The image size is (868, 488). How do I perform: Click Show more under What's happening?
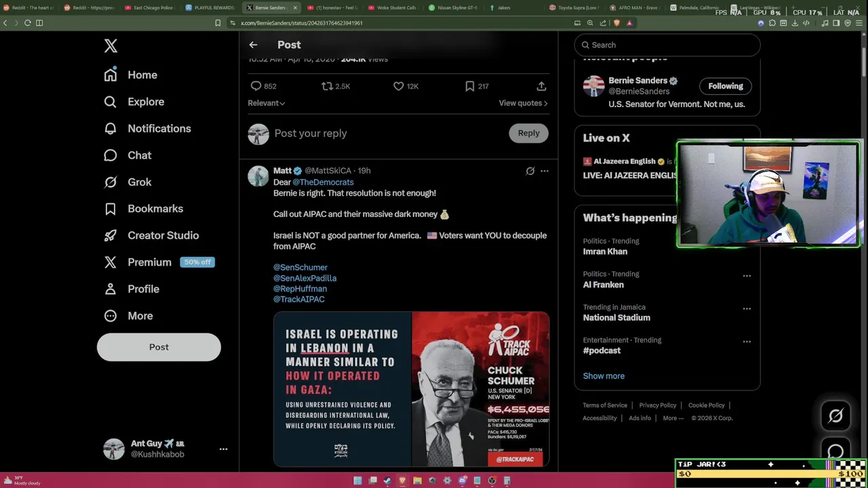pyautogui.click(x=604, y=376)
